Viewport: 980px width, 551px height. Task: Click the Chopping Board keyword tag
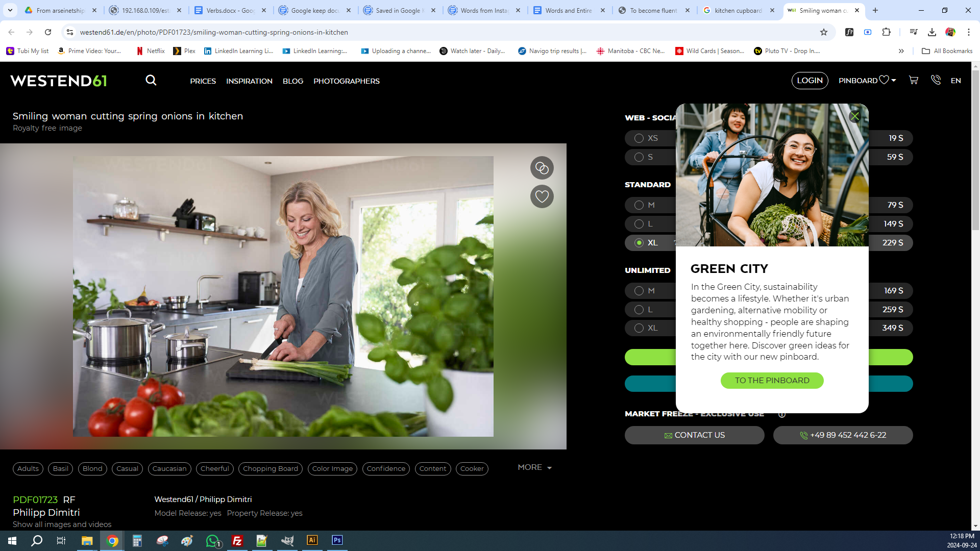(270, 469)
